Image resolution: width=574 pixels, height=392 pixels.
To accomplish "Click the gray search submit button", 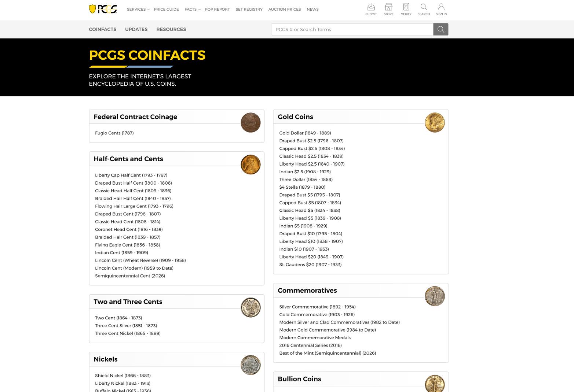I will pos(441,29).
